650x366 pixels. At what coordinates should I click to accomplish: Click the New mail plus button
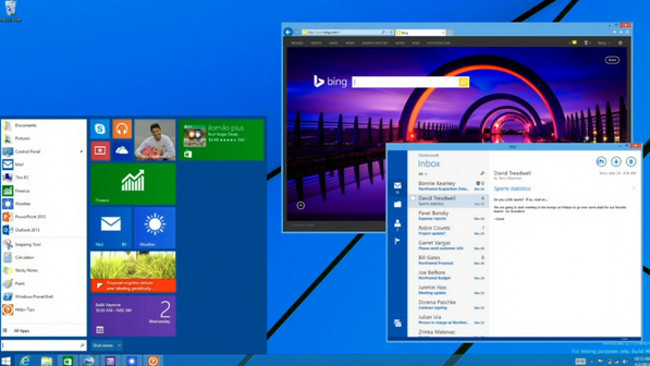[616, 162]
